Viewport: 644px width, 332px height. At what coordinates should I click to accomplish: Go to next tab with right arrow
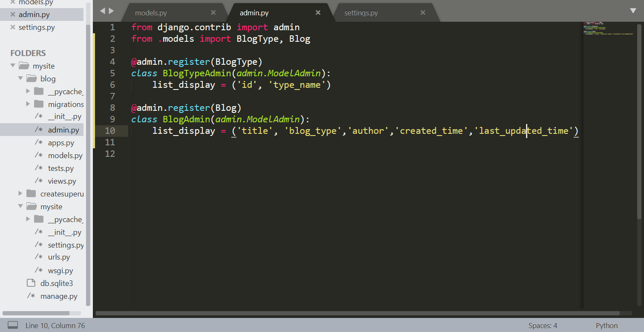pos(112,11)
